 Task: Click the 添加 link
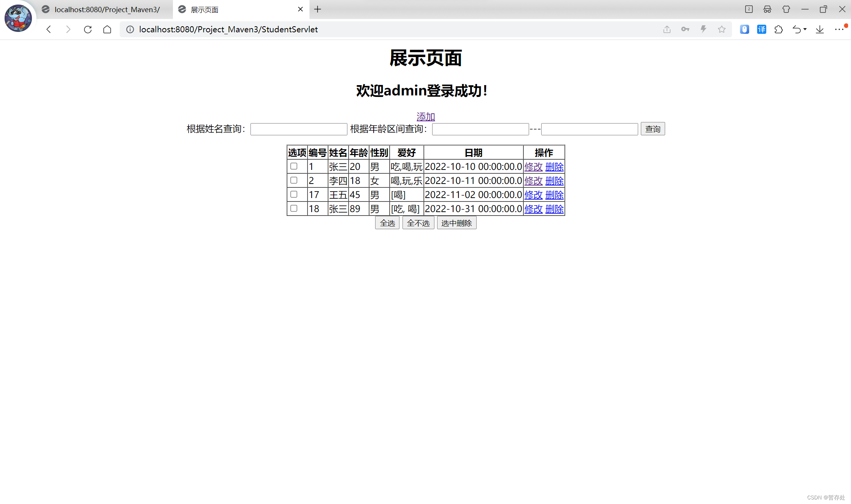(425, 116)
